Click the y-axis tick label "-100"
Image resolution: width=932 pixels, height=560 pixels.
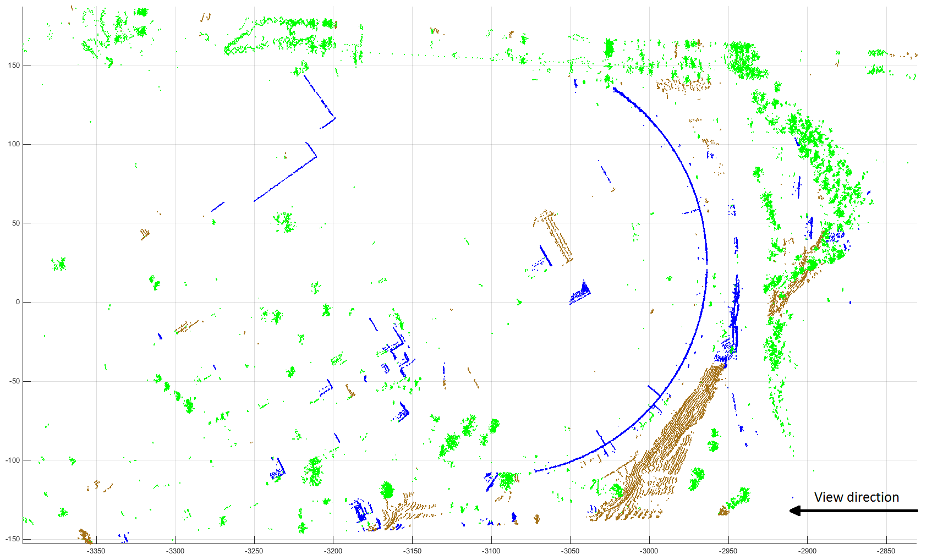(13, 460)
